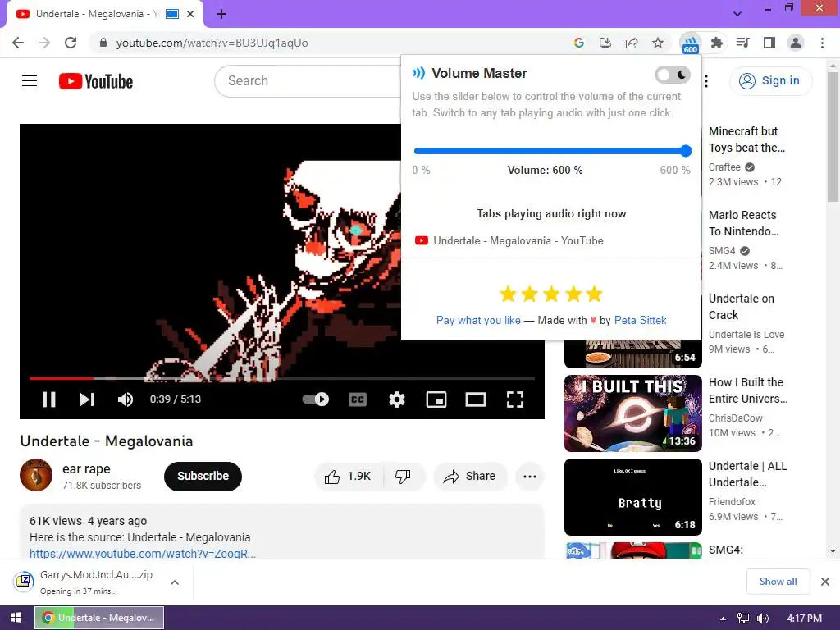The image size is (840, 630).
Task: Open Minecraft but Toys beat the video
Action: pyautogui.click(x=746, y=139)
